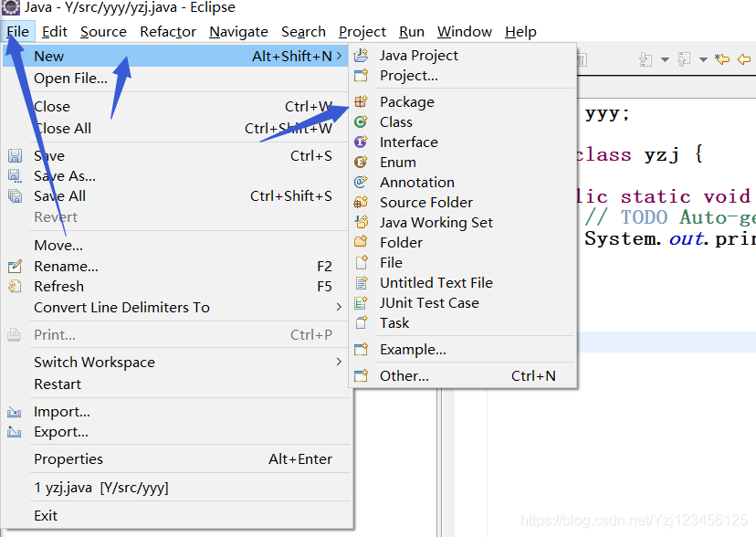Viewport: 756px width, 537px height.
Task: Click the '// TODO Auto-ge' comment line
Action: (670, 217)
